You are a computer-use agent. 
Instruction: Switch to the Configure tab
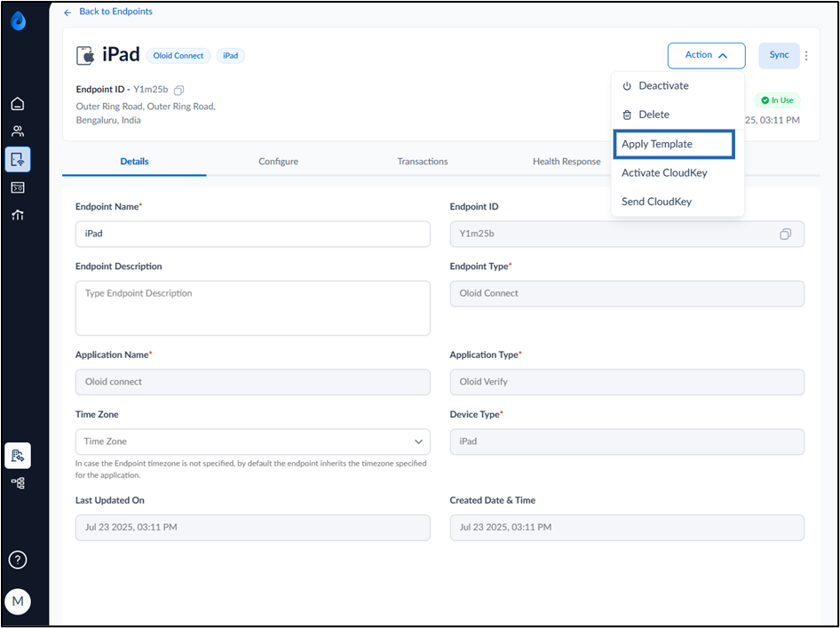[278, 162]
